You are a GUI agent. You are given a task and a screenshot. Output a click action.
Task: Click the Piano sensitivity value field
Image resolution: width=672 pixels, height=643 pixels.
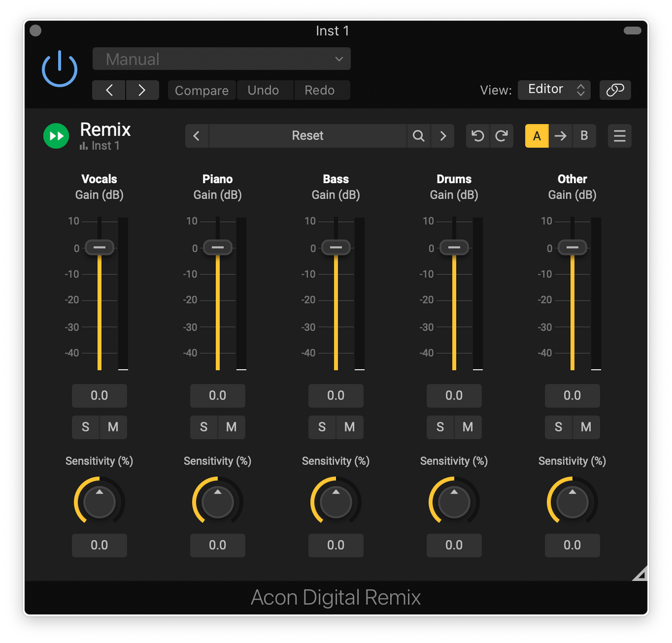218,546
